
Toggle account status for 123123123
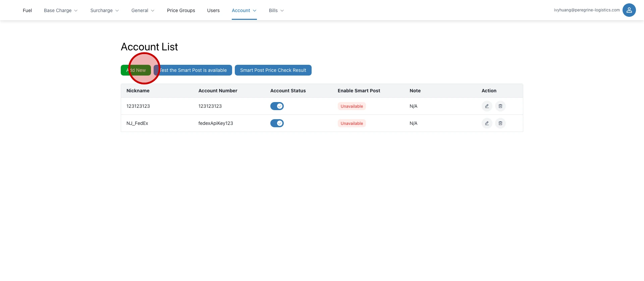click(277, 106)
